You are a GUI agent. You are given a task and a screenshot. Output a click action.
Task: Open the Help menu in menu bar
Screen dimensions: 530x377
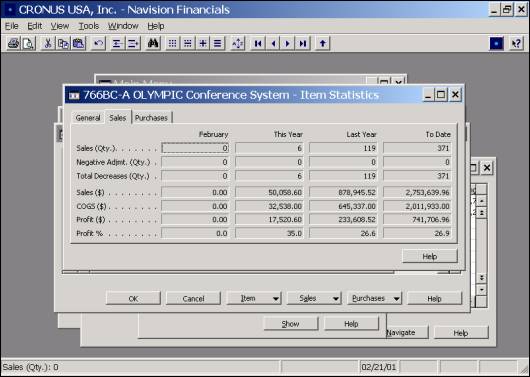click(156, 26)
